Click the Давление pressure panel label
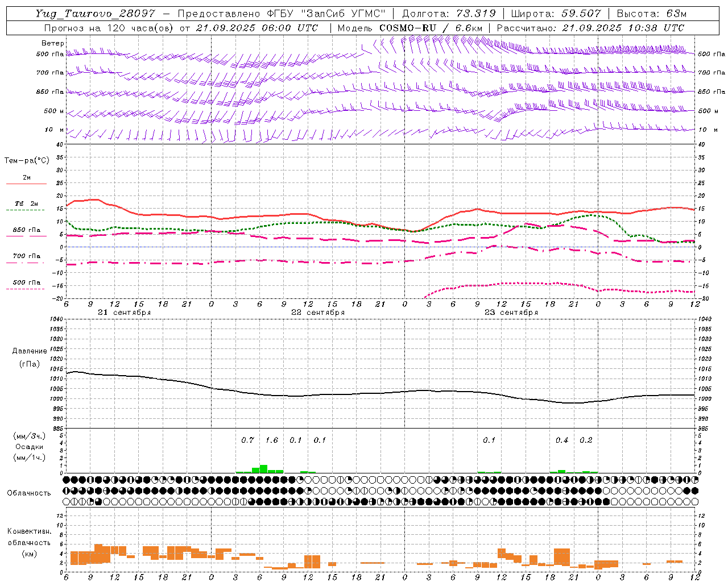728x582 pixels. pyautogui.click(x=30, y=351)
